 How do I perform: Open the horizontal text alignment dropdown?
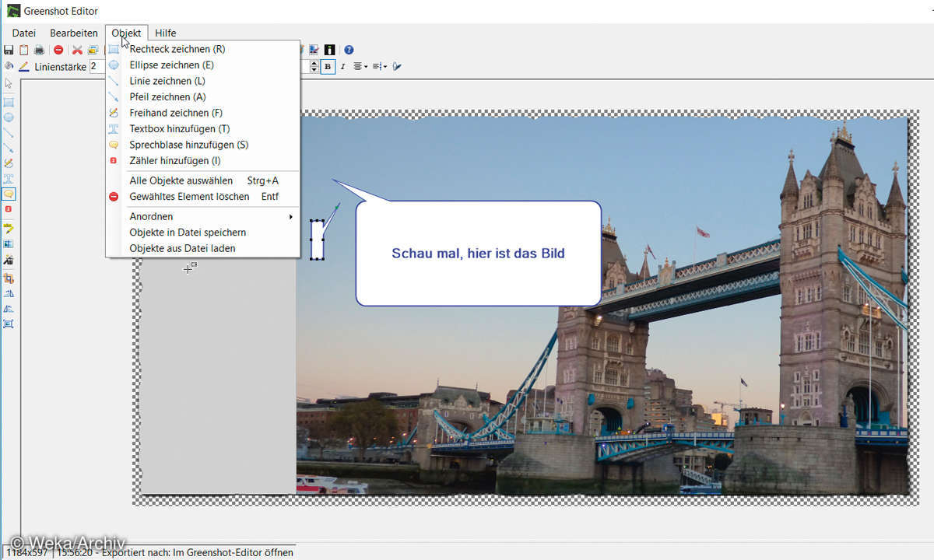(360, 67)
